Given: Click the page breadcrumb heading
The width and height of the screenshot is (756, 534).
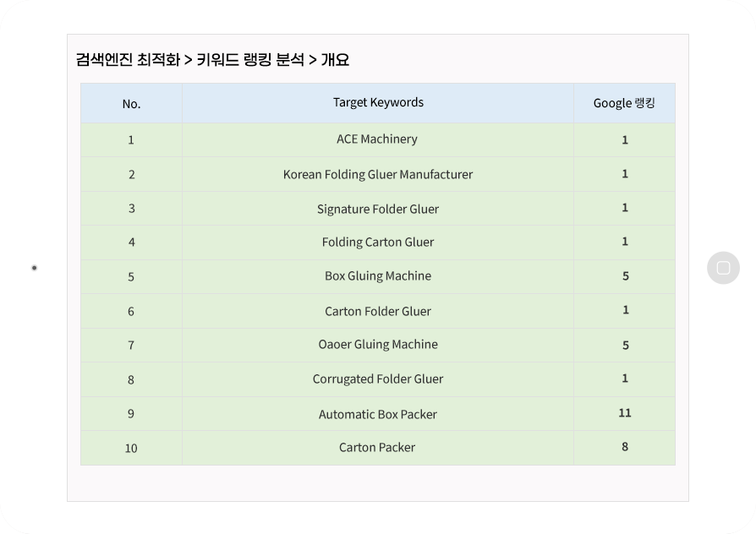Looking at the screenshot, I should [x=212, y=60].
